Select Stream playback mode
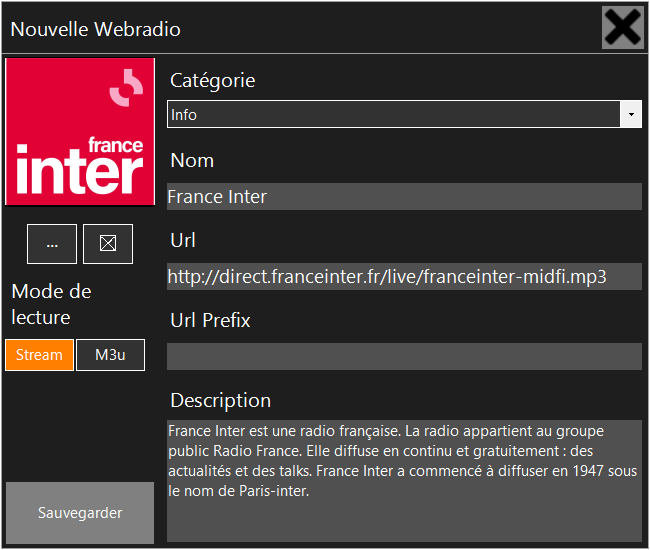650x550 pixels. tap(39, 355)
